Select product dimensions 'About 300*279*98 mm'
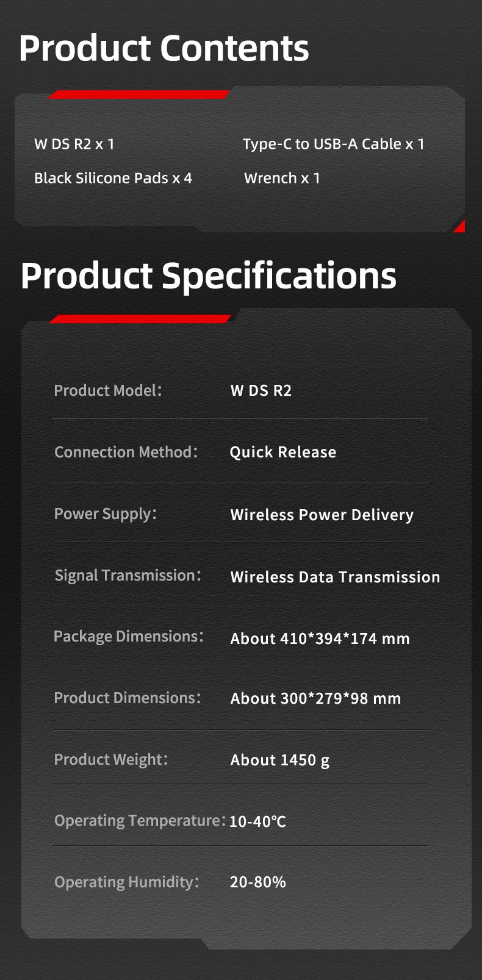 coord(316,698)
